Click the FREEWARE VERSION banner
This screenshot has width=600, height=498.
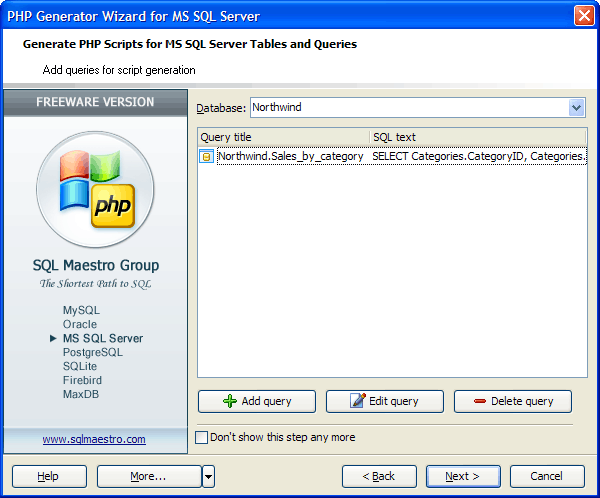(x=95, y=102)
